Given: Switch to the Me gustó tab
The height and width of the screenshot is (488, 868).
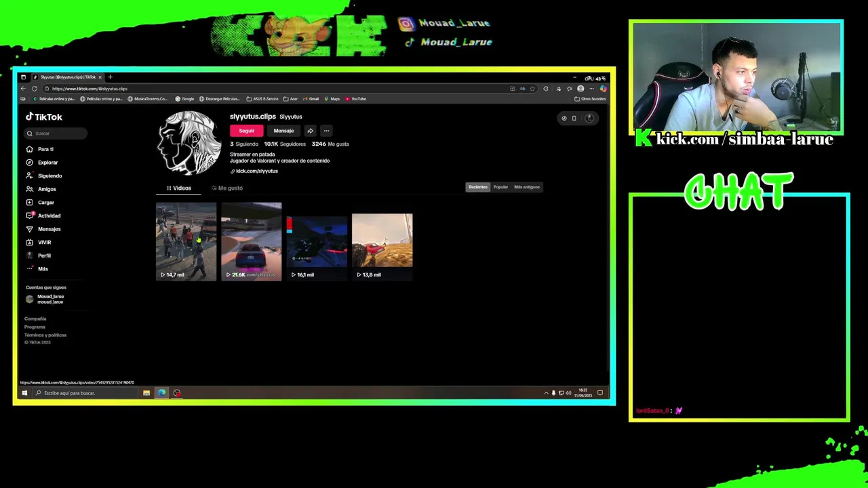Looking at the screenshot, I should [227, 188].
